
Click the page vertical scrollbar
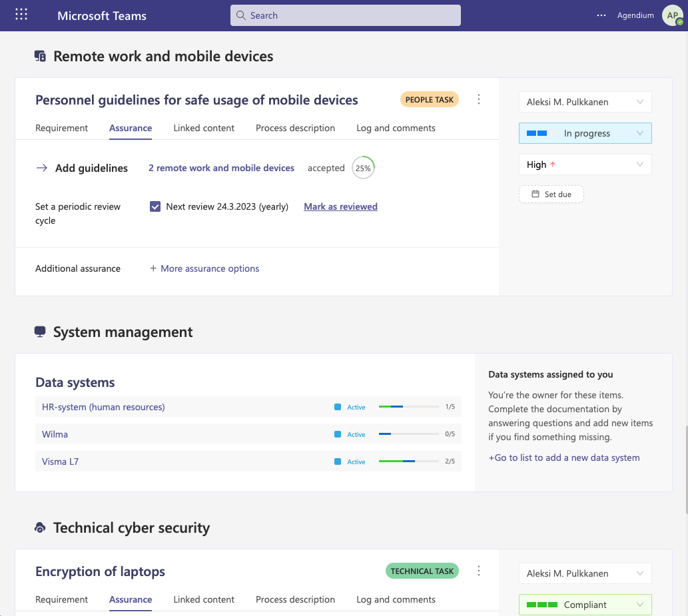tap(686, 469)
